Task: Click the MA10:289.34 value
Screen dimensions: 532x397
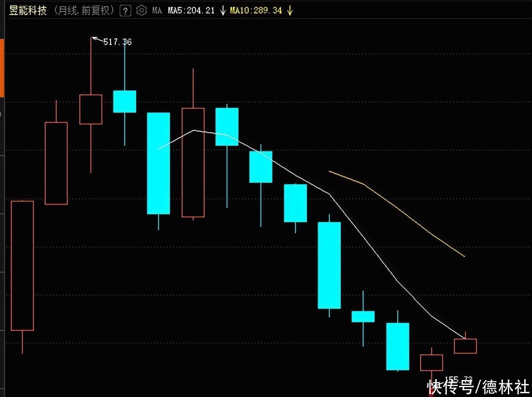Action: 256,11
